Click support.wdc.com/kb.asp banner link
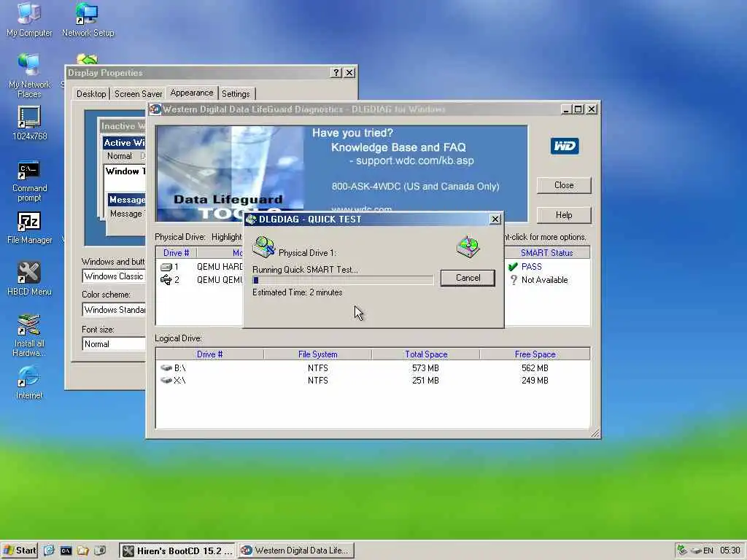The image size is (747, 560). pyautogui.click(x=415, y=161)
